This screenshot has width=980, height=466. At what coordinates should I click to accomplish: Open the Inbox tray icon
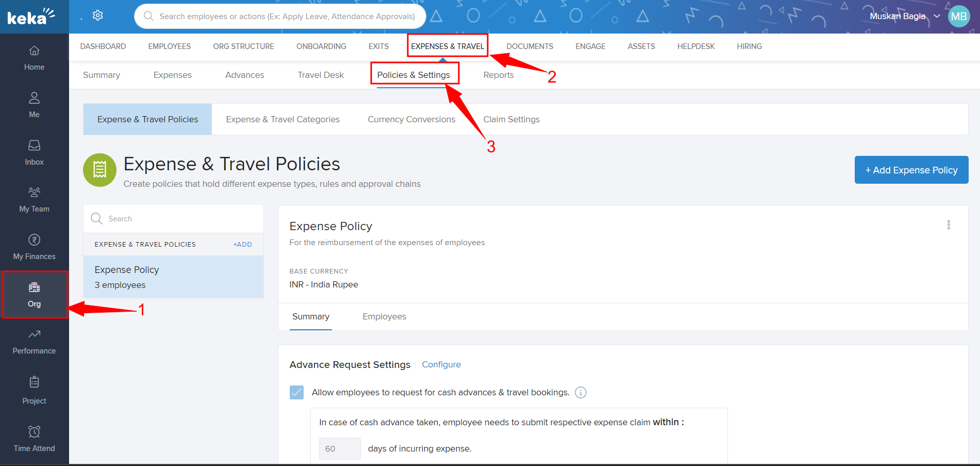(x=34, y=146)
